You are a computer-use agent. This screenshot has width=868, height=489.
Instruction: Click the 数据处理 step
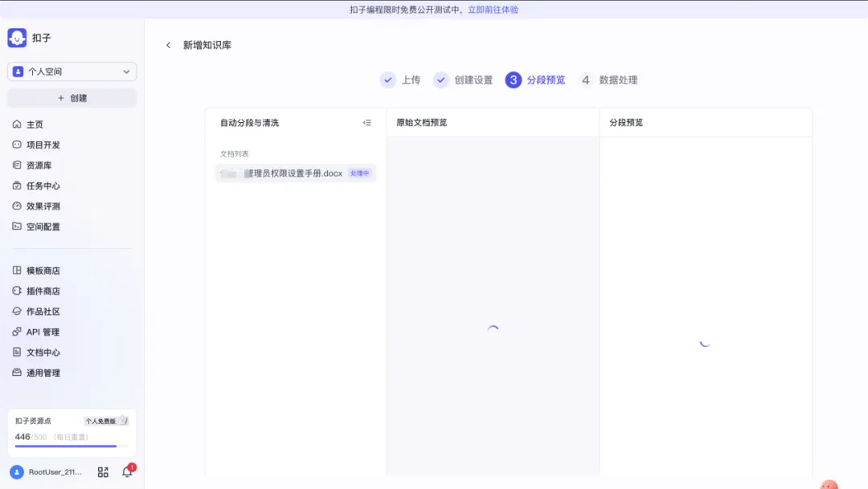point(608,80)
